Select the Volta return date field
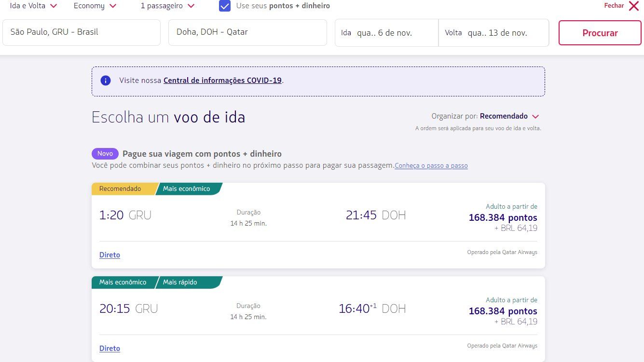This screenshot has height=362, width=644. [x=493, y=33]
